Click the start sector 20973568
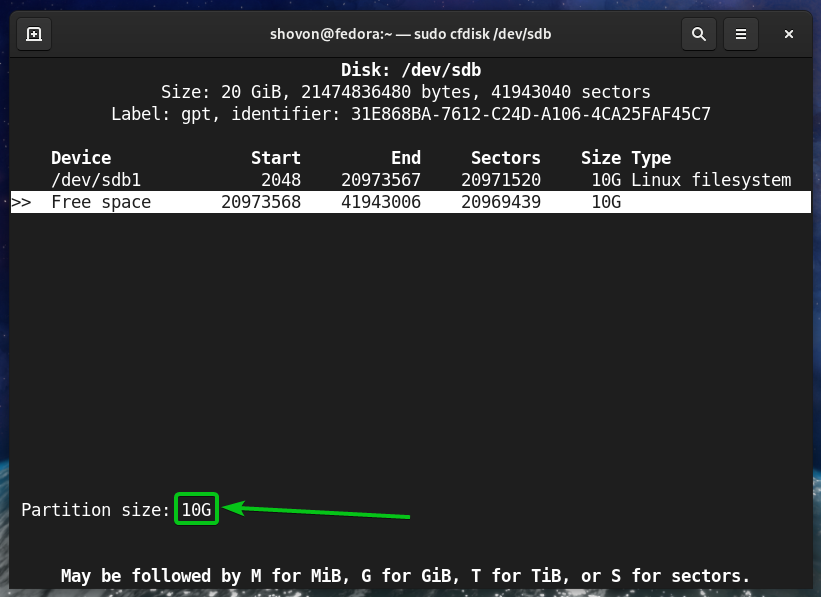 pos(261,202)
